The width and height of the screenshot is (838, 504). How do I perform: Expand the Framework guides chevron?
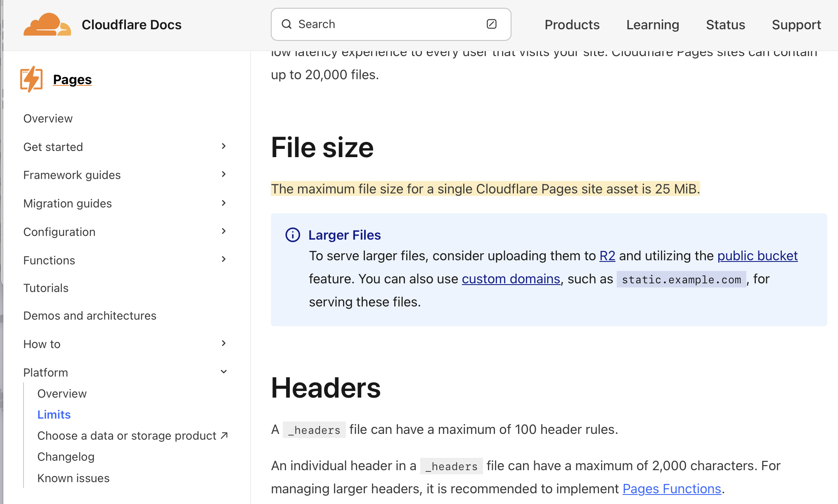point(223,174)
